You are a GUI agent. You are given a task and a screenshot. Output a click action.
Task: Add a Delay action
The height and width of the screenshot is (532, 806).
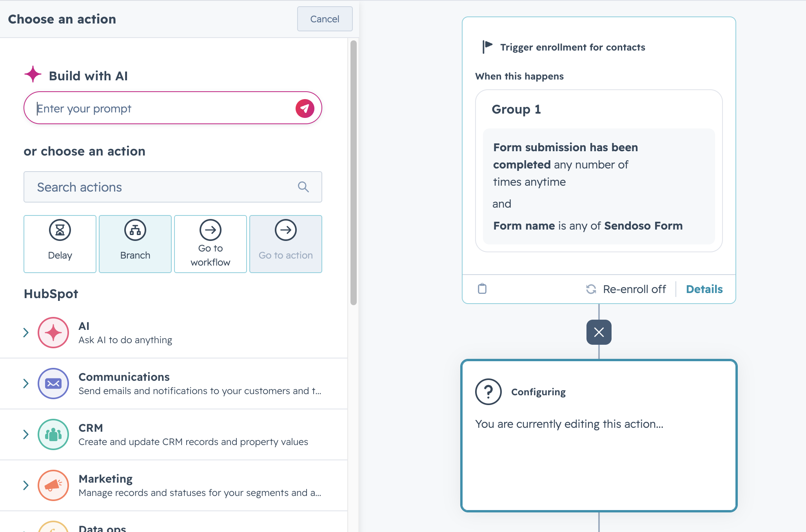click(x=60, y=244)
